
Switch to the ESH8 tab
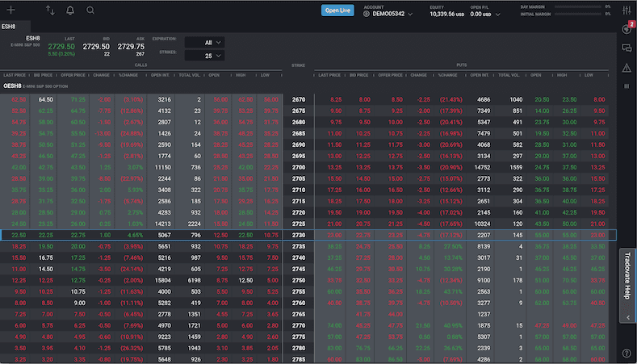tap(10, 26)
